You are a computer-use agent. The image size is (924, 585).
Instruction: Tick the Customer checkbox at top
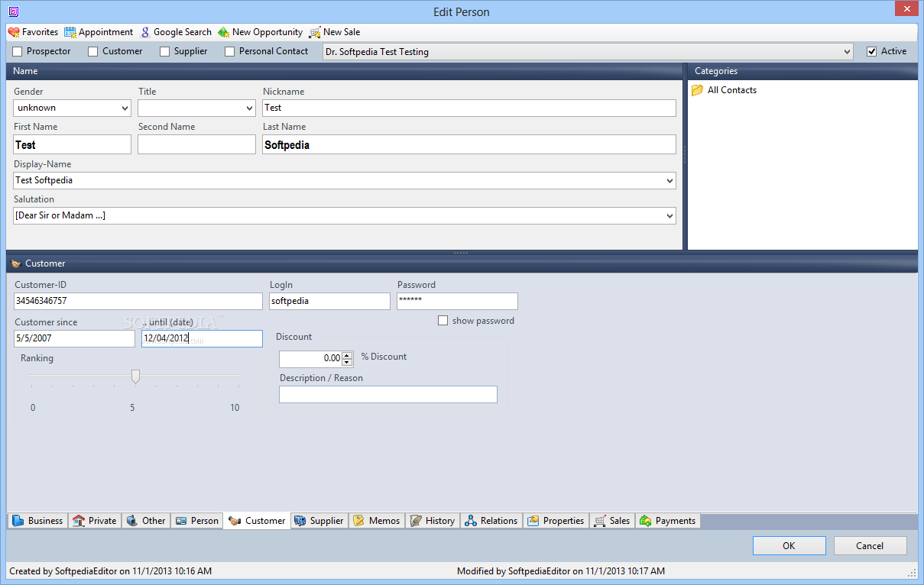(93, 52)
